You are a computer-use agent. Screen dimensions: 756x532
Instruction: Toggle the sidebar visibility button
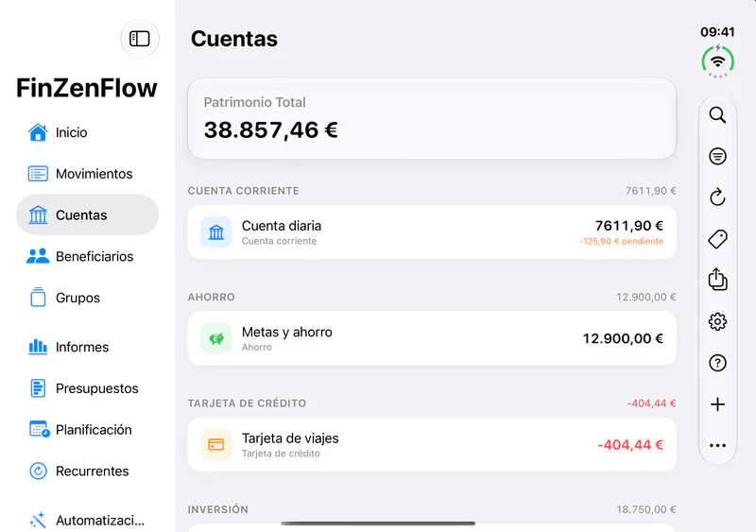coord(139,39)
